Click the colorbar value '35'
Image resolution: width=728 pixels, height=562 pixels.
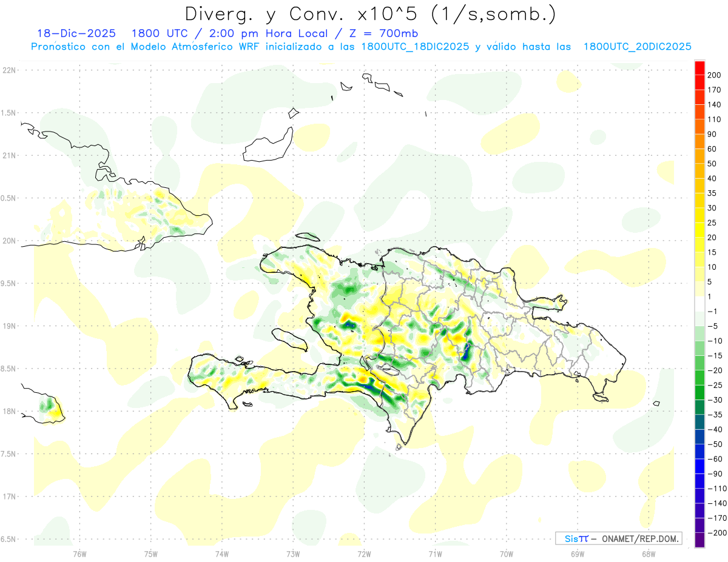point(712,193)
